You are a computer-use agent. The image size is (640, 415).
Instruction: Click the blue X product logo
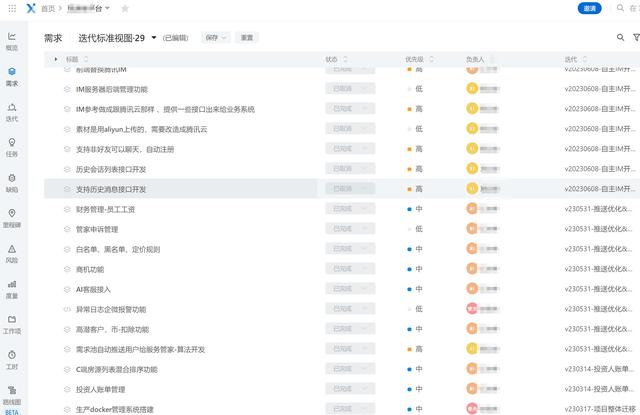click(x=31, y=8)
